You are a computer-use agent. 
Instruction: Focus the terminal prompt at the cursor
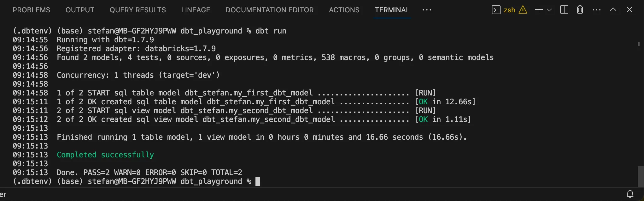(x=258, y=181)
